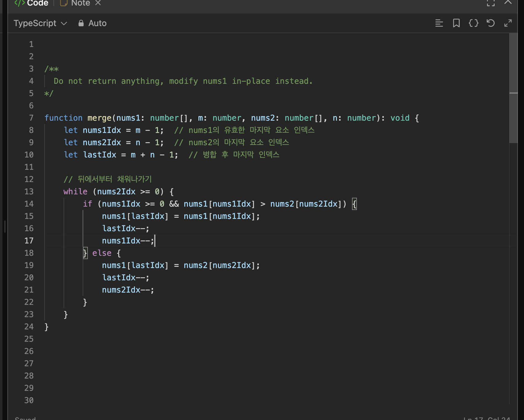Click "lastIdx--;" on line 16
Screen dimensions: 524x420
tap(126, 228)
